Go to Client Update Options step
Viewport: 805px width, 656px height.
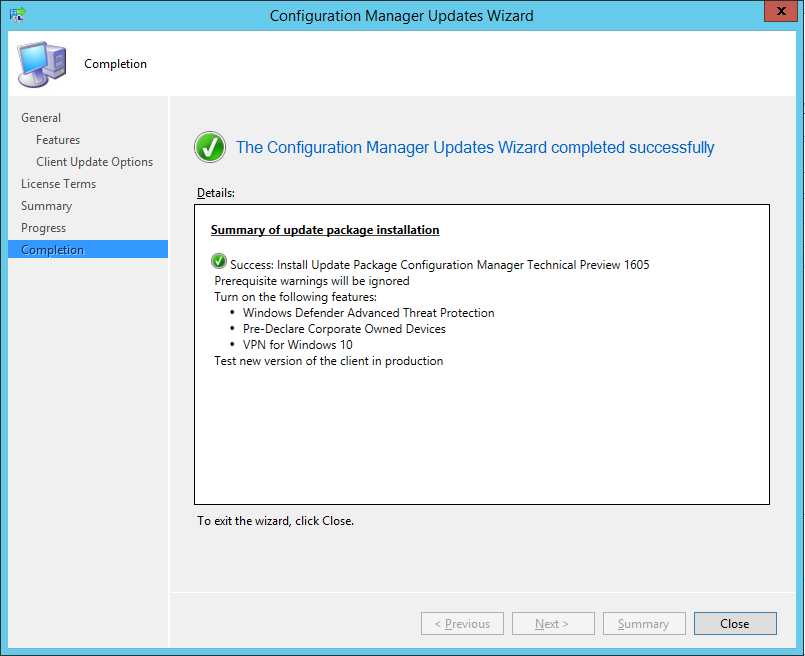click(x=94, y=162)
